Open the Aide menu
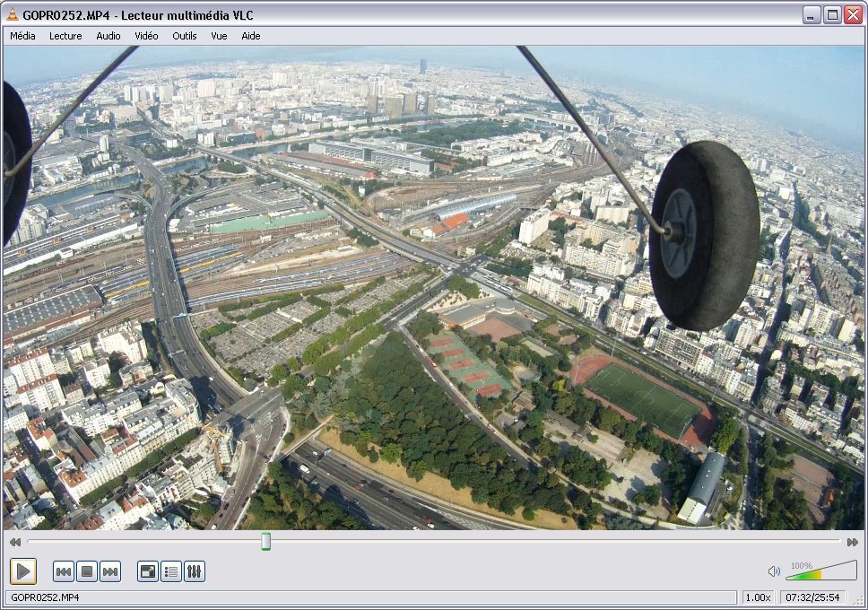The height and width of the screenshot is (610, 868). (x=251, y=36)
